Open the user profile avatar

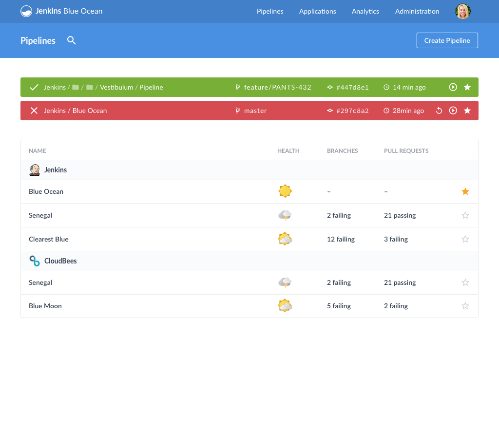coord(462,11)
